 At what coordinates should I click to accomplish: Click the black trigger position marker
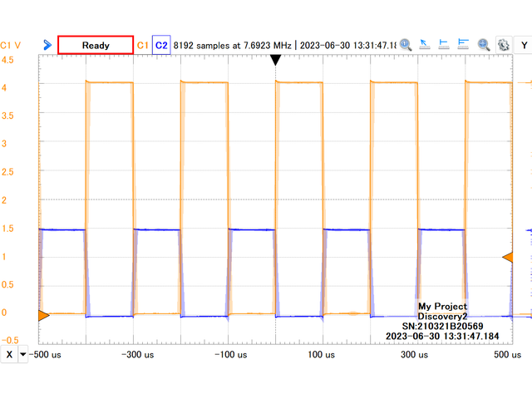coord(275,60)
